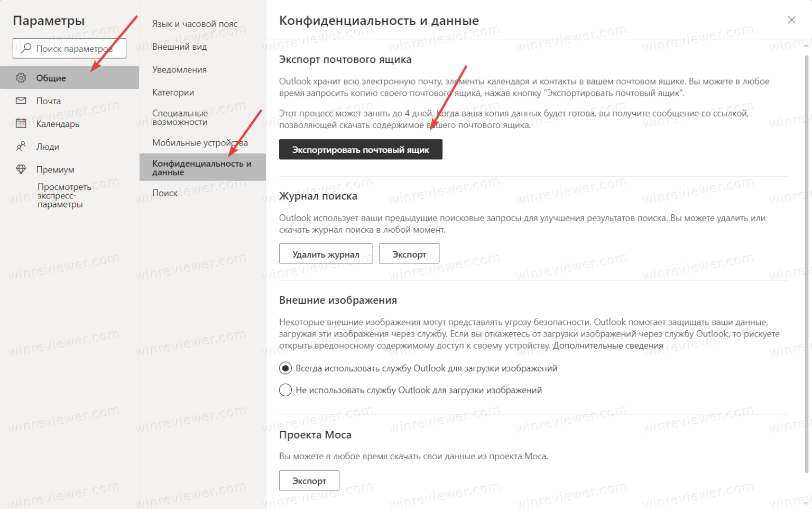
Task: Open the 'Язык и часовой пояс' section
Action: 195,24
